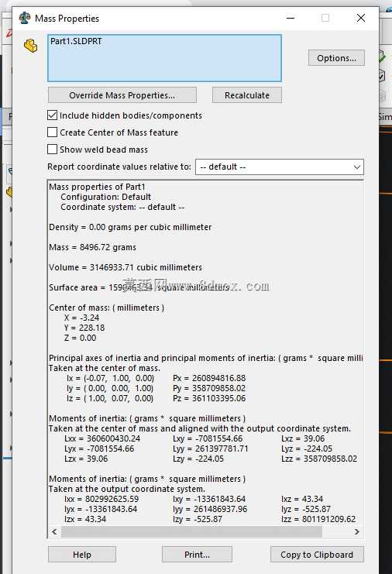The width and height of the screenshot is (392, 574).
Task: Close the Mass Properties dialog
Action: [x=361, y=18]
